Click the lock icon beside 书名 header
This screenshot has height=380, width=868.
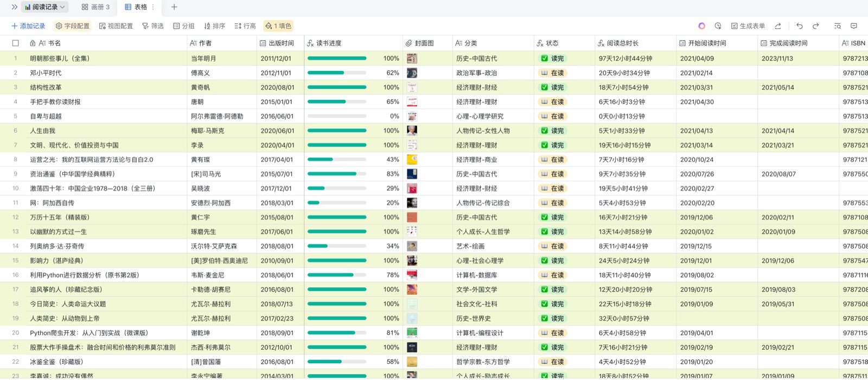coord(33,43)
